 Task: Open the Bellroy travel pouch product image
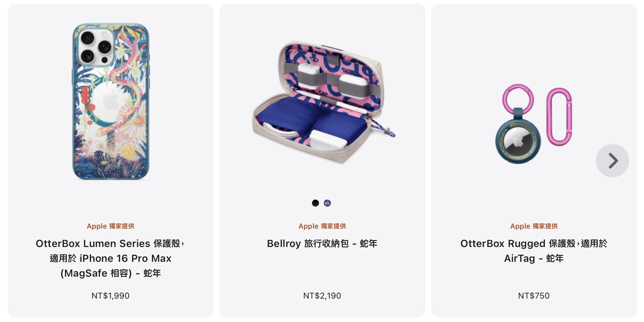[x=323, y=102]
